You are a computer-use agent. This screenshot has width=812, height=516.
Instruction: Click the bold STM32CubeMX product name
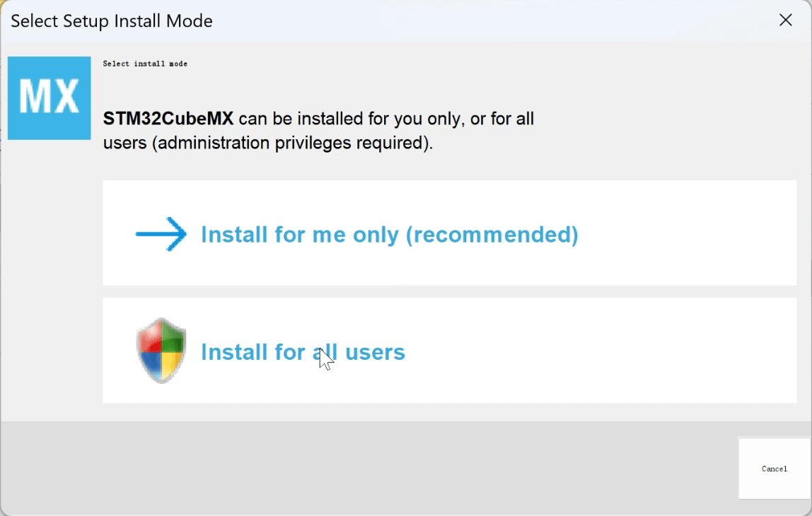coord(168,119)
